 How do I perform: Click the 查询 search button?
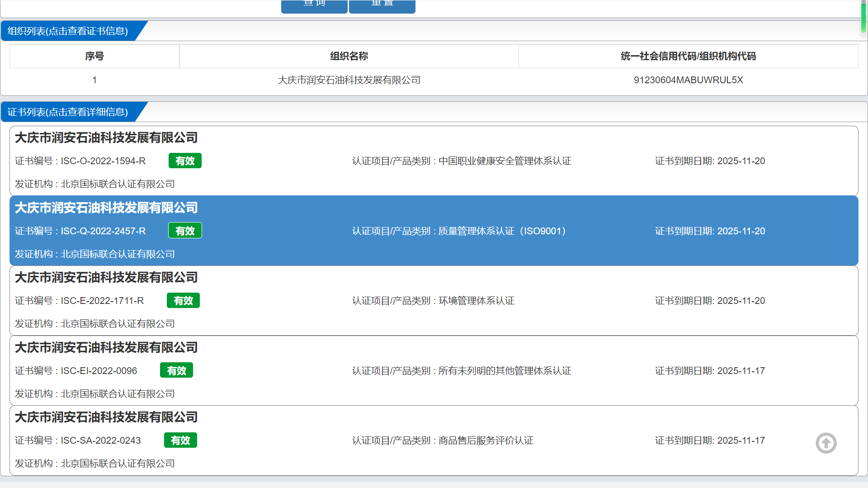[314, 5]
